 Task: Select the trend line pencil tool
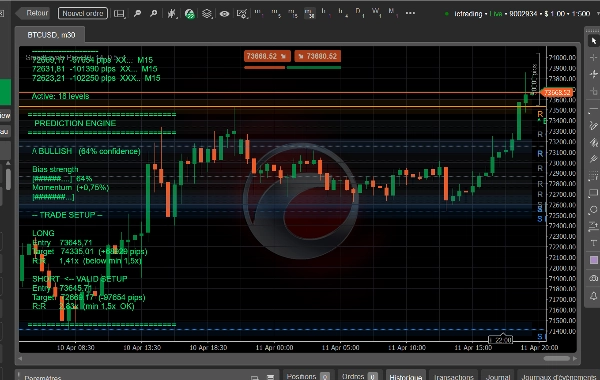pos(593,126)
